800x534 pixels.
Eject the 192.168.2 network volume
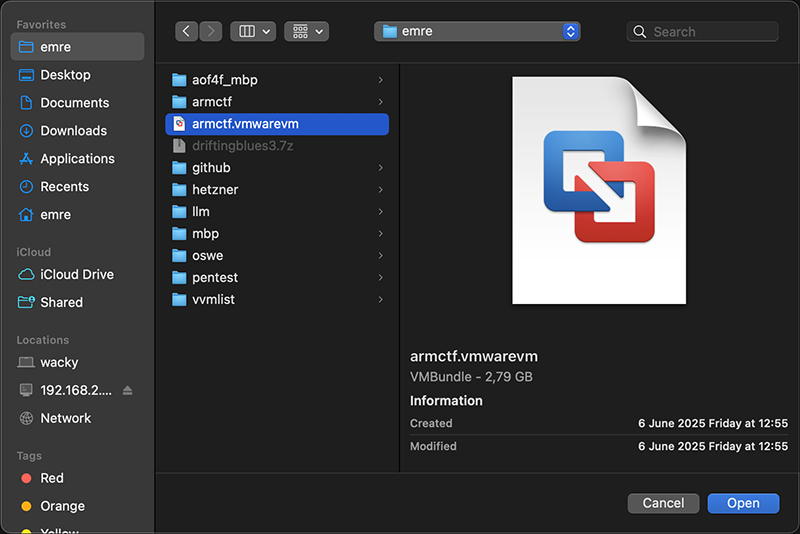point(127,390)
